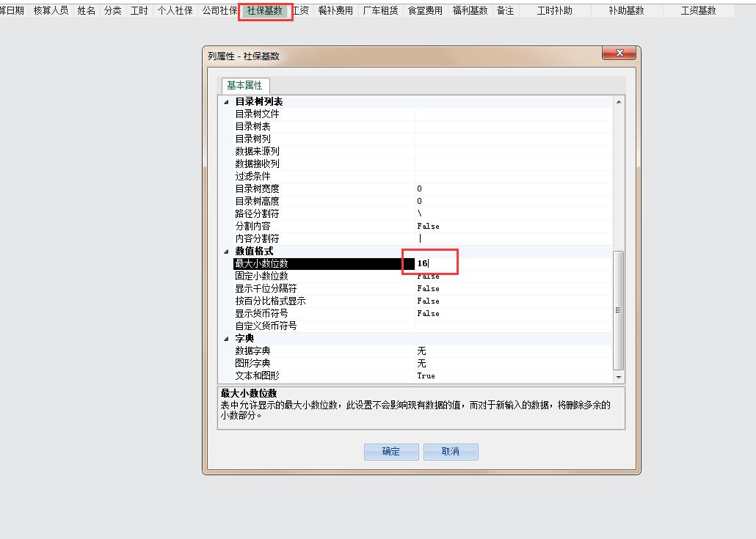The image size is (756, 539).
Task: Click the 餐补费用 column header
Action: pyautogui.click(x=335, y=11)
